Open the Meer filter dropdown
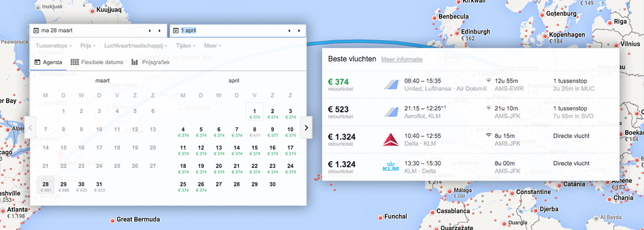The width and height of the screenshot is (644, 230). coord(212,46)
